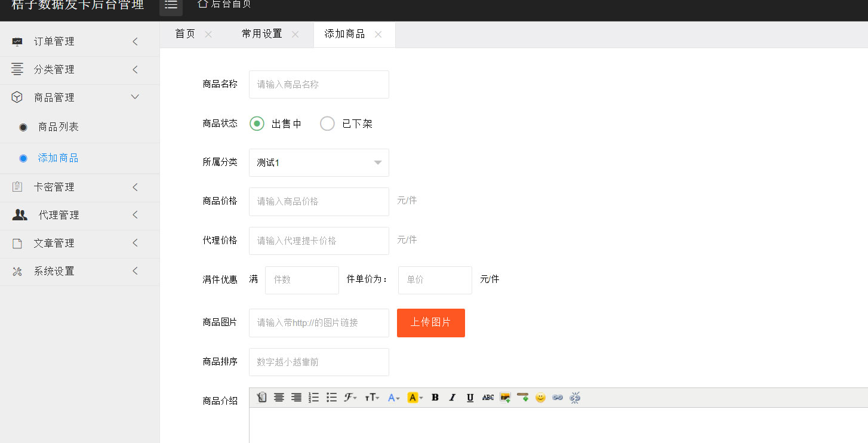Switch to the 常用设置 tab
Screen dimensions: 868x443
click(x=262, y=34)
